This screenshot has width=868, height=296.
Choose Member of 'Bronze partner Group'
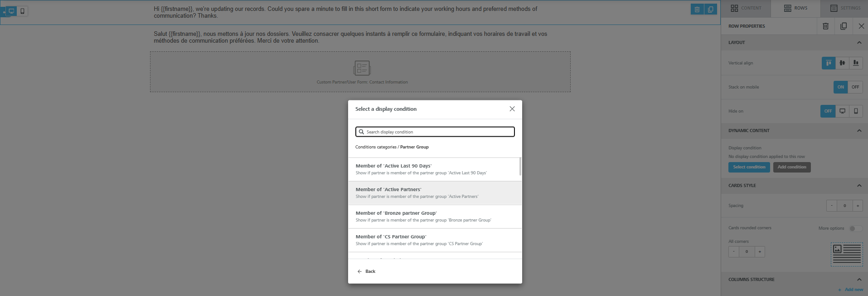(x=434, y=217)
